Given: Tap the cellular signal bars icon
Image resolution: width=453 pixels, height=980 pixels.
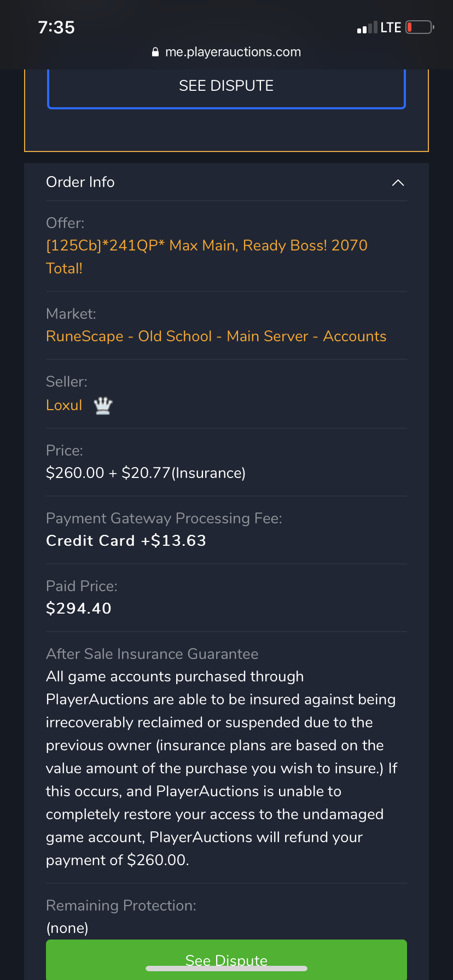Looking at the screenshot, I should (x=367, y=28).
